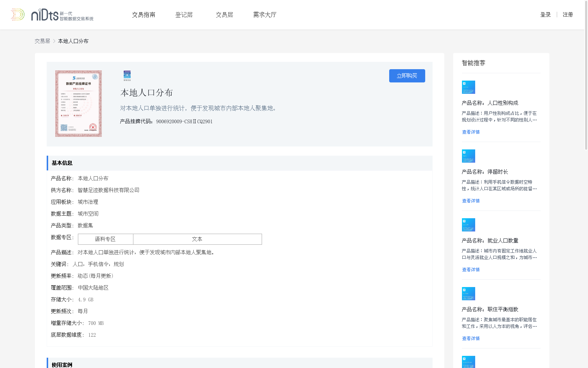Screen dimensions: 588x368
Task: Click the 职住平衡指数 product icon
Action: 469,294
